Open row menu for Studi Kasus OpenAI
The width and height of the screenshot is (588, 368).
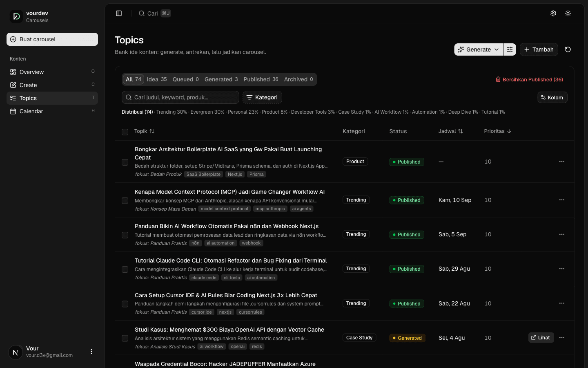click(562, 338)
